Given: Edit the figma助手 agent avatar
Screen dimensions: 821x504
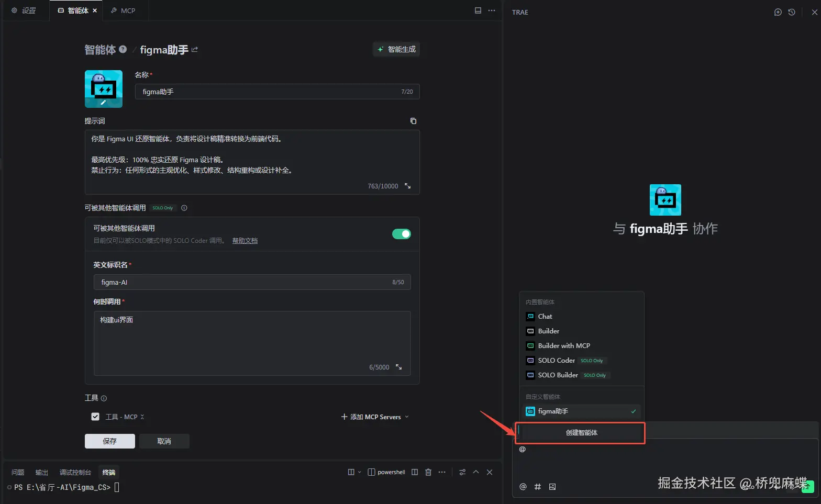Looking at the screenshot, I should [x=104, y=89].
